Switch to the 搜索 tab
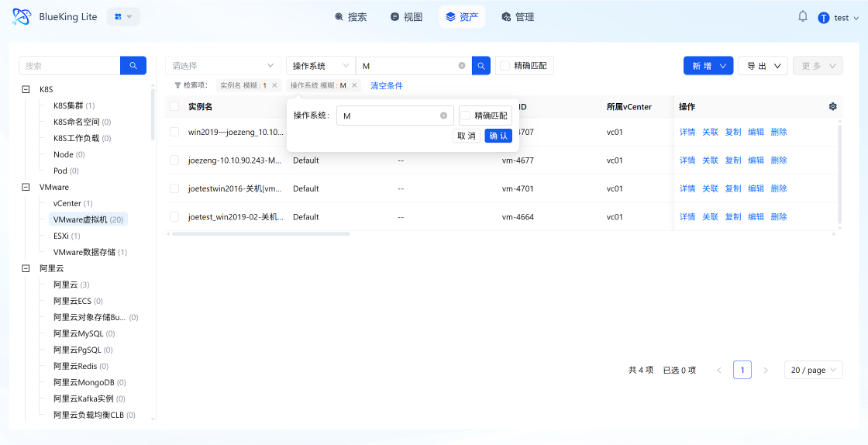This screenshot has height=445, width=868. coord(351,17)
